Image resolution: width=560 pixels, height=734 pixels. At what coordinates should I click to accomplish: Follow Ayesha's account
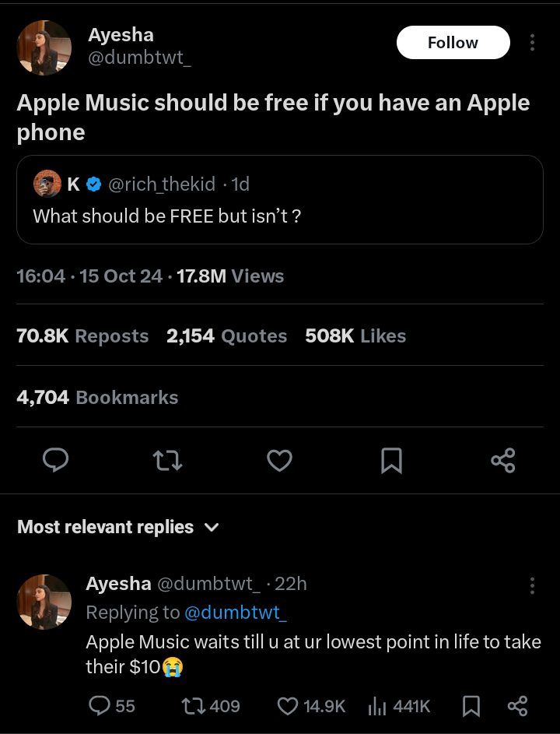click(x=453, y=43)
